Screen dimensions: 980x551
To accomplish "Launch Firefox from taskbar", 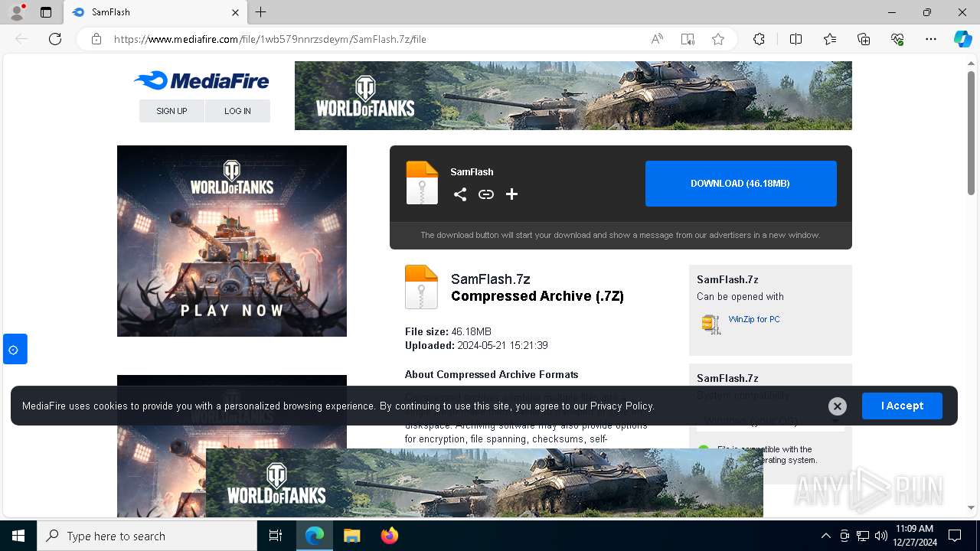I will [390, 536].
